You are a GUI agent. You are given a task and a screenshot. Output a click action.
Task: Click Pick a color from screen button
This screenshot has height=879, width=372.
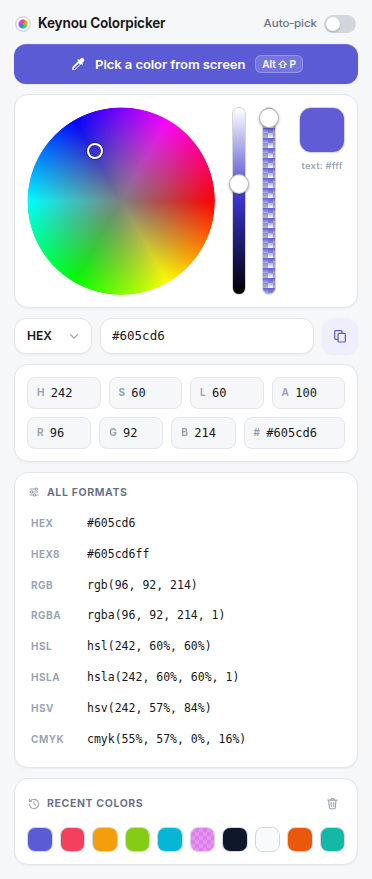tap(186, 64)
